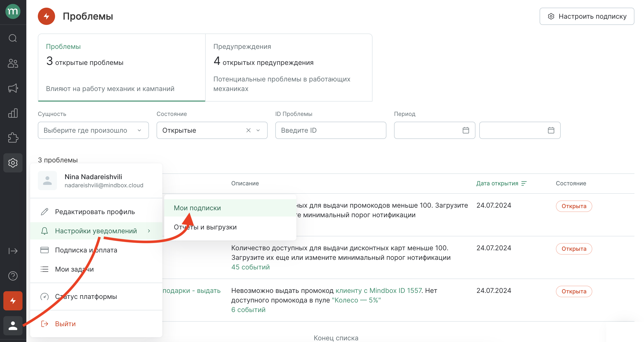Choose Отчеты и выгрузки in submenu

click(230, 227)
